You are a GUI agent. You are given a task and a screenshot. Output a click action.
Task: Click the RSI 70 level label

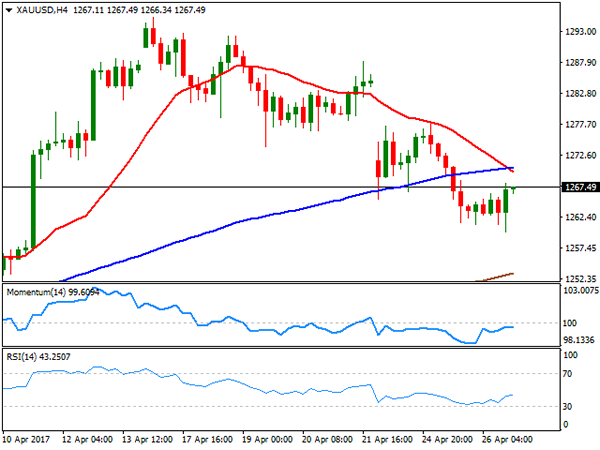click(567, 374)
